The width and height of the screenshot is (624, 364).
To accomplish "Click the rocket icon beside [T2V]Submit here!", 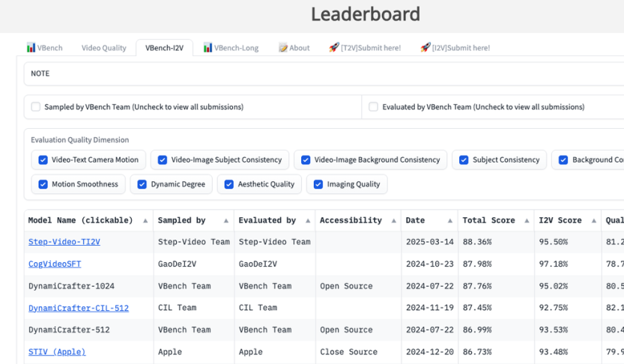I will point(333,48).
